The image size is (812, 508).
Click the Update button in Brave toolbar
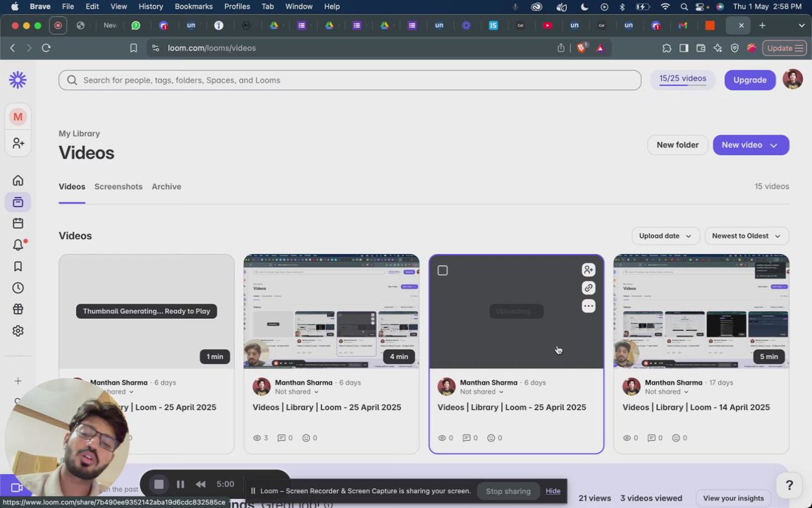pos(784,48)
